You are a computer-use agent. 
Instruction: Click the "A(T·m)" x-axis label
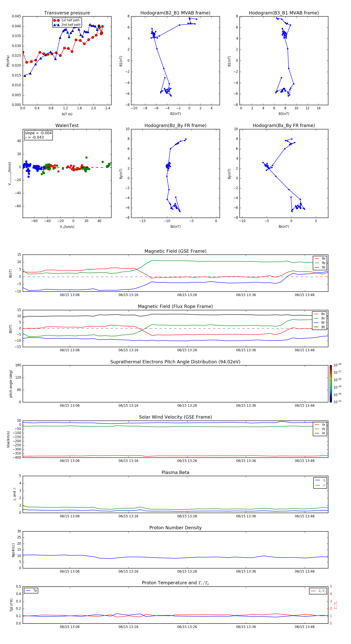tap(67, 114)
